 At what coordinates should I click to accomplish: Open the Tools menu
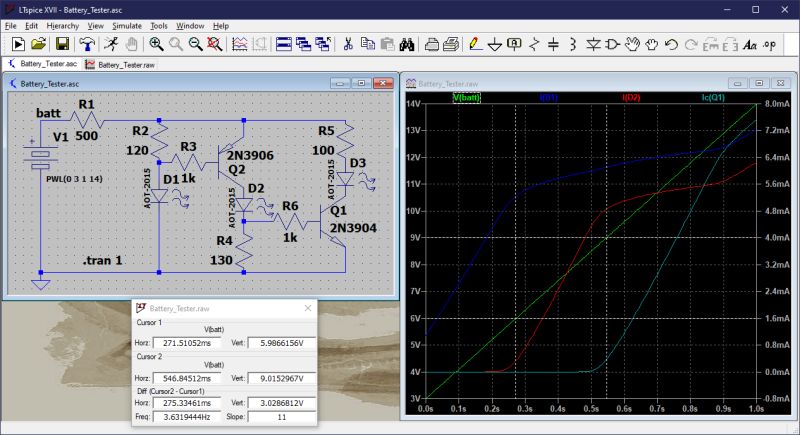tap(159, 25)
